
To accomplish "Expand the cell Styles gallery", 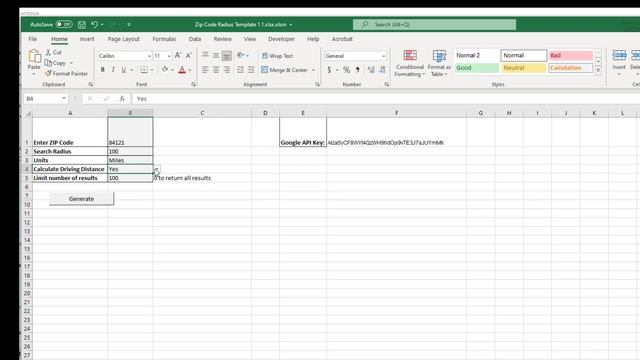I will pos(598,70).
